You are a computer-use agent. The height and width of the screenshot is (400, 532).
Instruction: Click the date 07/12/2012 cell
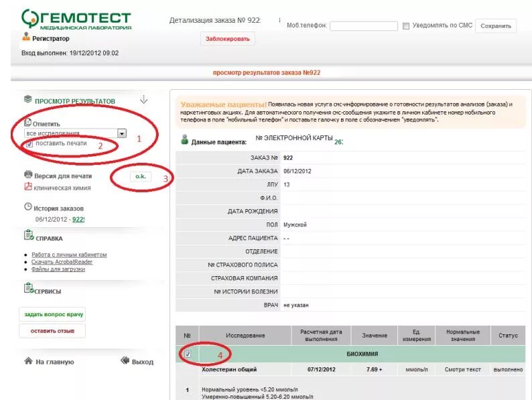pyautogui.click(x=322, y=369)
